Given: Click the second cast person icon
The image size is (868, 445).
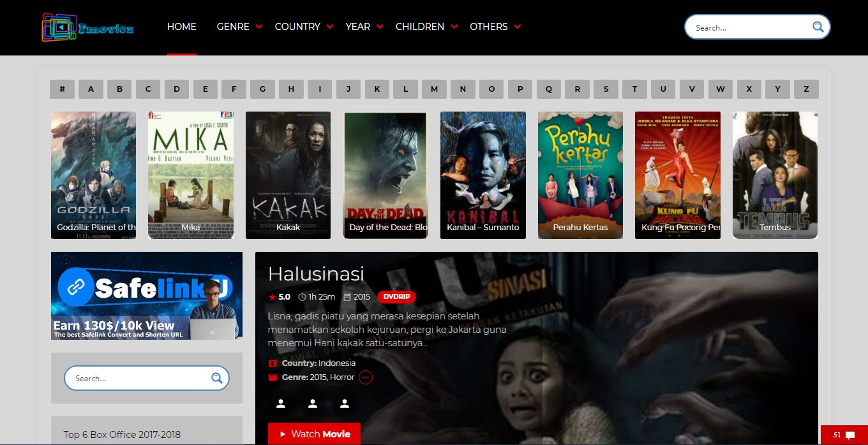Looking at the screenshot, I should click(x=313, y=404).
